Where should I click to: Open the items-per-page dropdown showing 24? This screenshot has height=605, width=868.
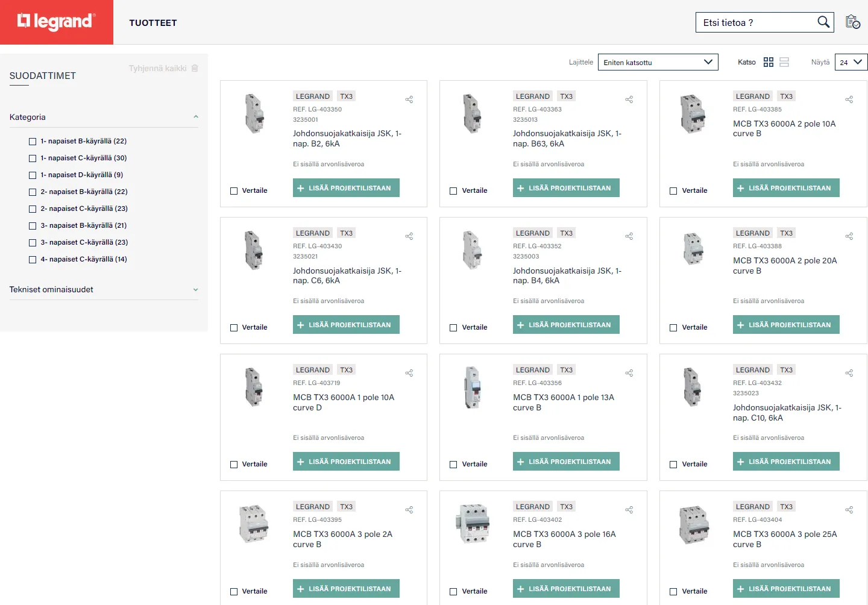click(x=851, y=62)
